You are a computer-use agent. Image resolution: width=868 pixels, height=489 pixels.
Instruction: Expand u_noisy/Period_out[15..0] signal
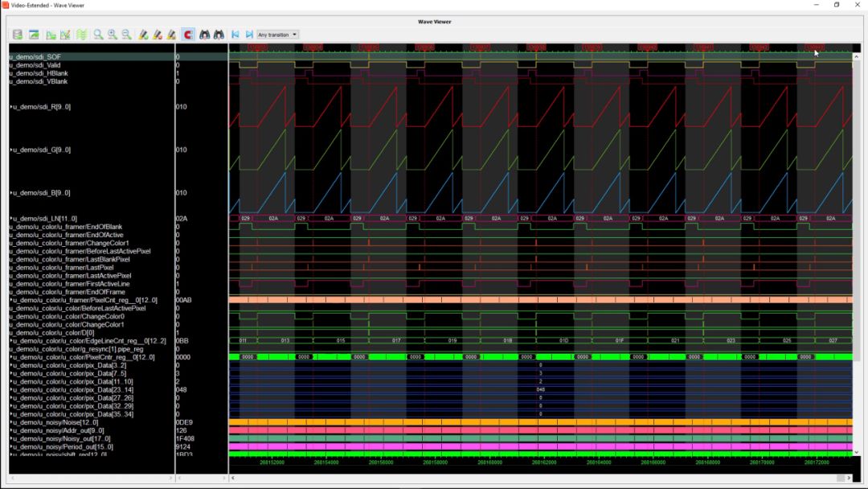pos(11,447)
